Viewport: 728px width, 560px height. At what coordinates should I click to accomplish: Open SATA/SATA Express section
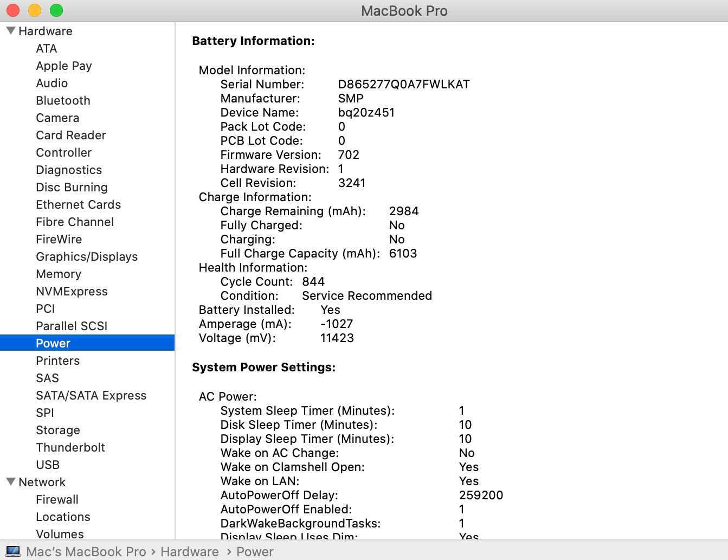91,395
